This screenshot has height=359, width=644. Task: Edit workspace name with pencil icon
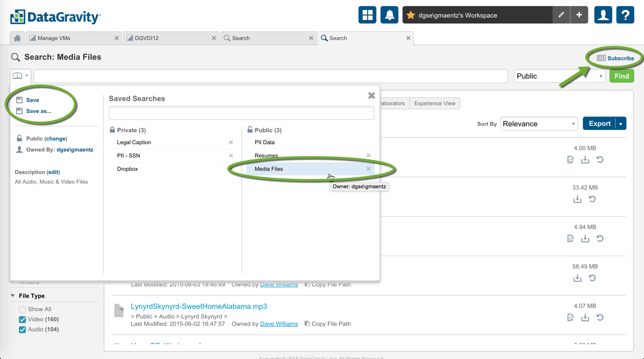click(x=561, y=15)
